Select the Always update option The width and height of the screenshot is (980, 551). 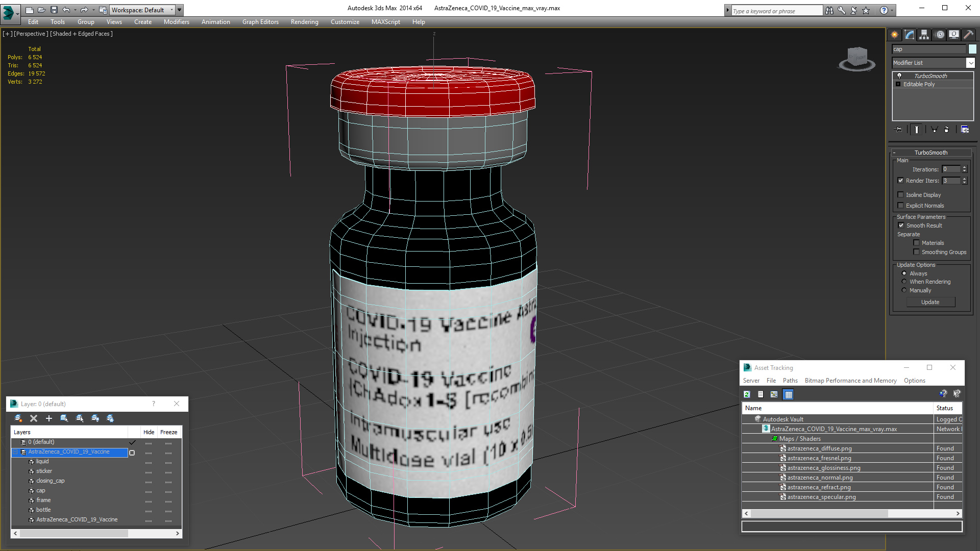click(904, 273)
